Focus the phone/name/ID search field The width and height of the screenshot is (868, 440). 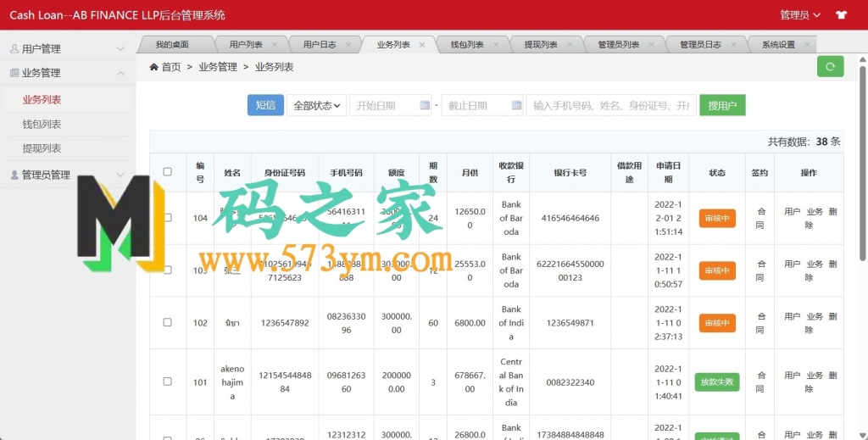[611, 105]
